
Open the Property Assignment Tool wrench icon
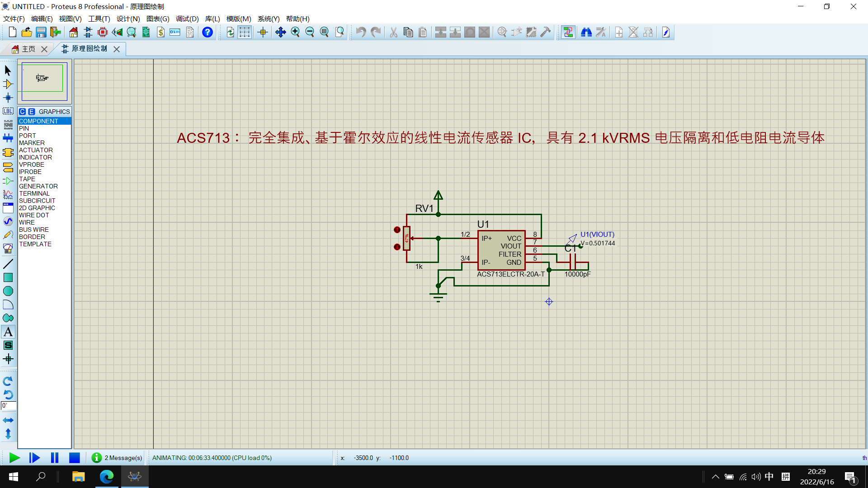tap(601, 32)
